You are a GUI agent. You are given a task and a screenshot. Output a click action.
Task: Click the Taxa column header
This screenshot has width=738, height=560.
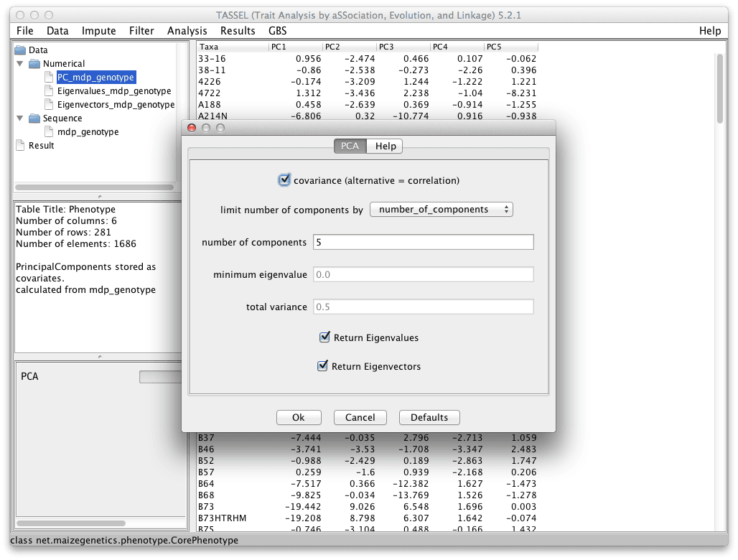(233, 47)
